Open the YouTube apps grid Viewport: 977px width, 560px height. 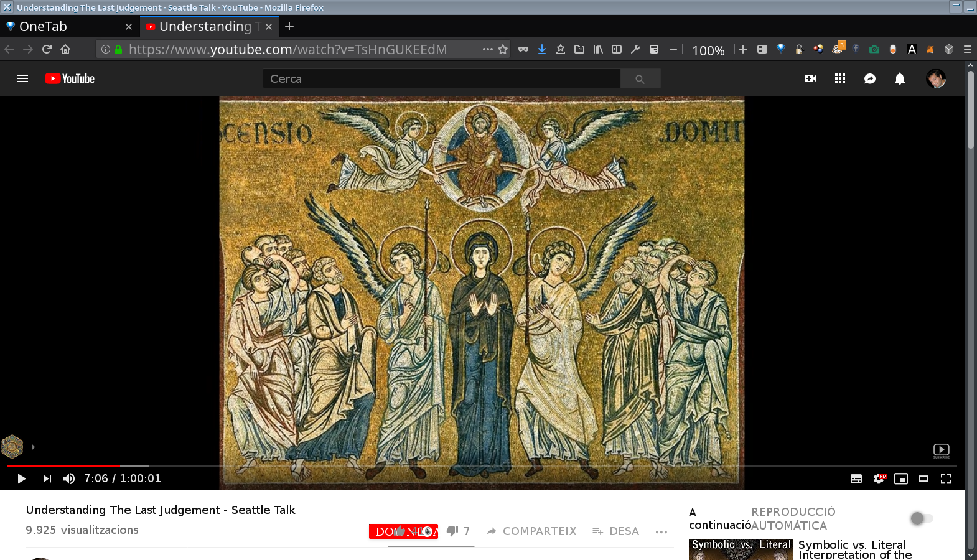coord(840,78)
